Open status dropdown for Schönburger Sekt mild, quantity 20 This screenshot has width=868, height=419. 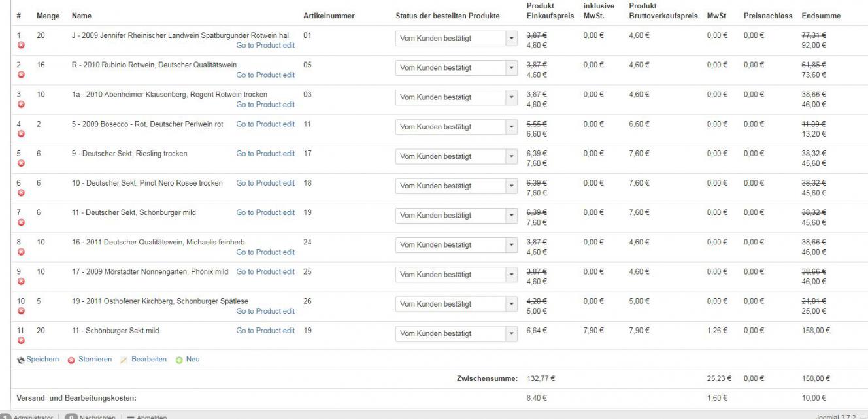pos(511,333)
